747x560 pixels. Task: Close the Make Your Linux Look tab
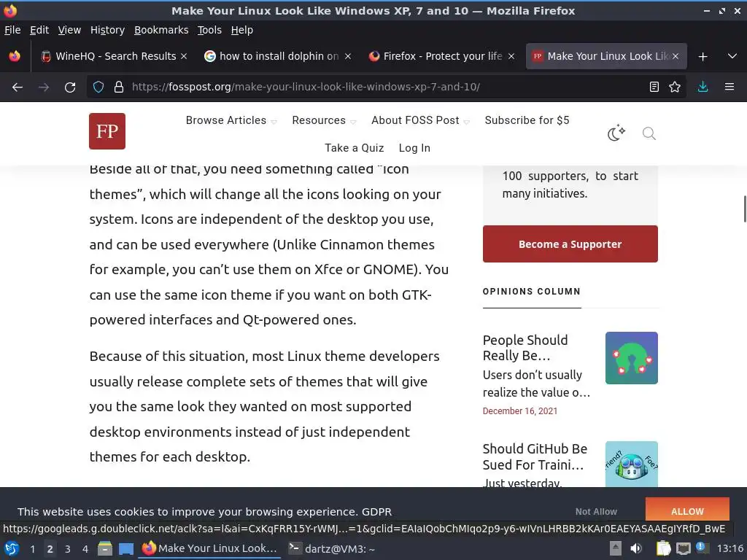pos(675,56)
